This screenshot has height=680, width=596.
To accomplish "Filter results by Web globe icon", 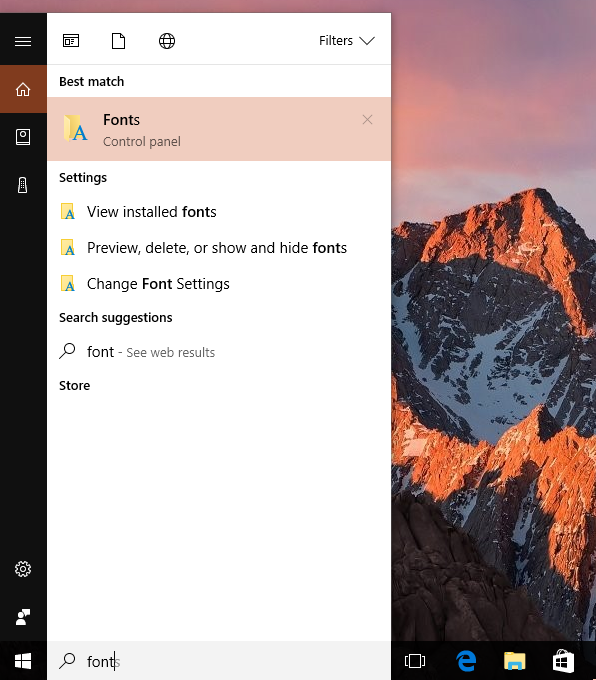I will click(x=167, y=41).
